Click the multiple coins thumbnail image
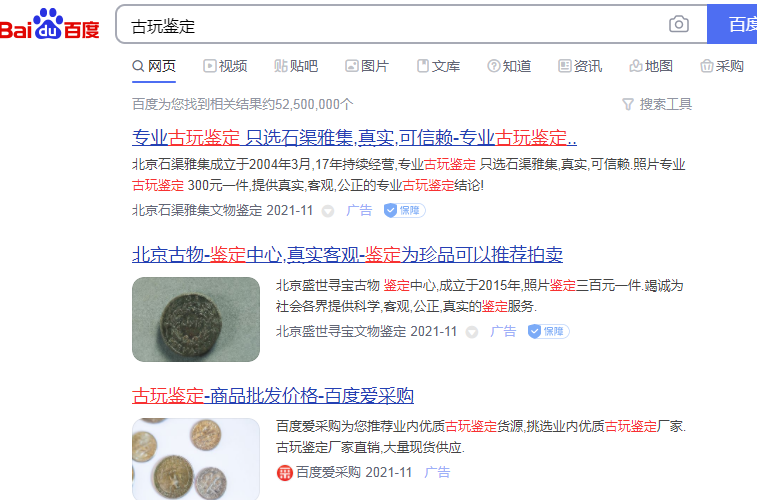Image resolution: width=757 pixels, height=500 pixels. [196, 459]
